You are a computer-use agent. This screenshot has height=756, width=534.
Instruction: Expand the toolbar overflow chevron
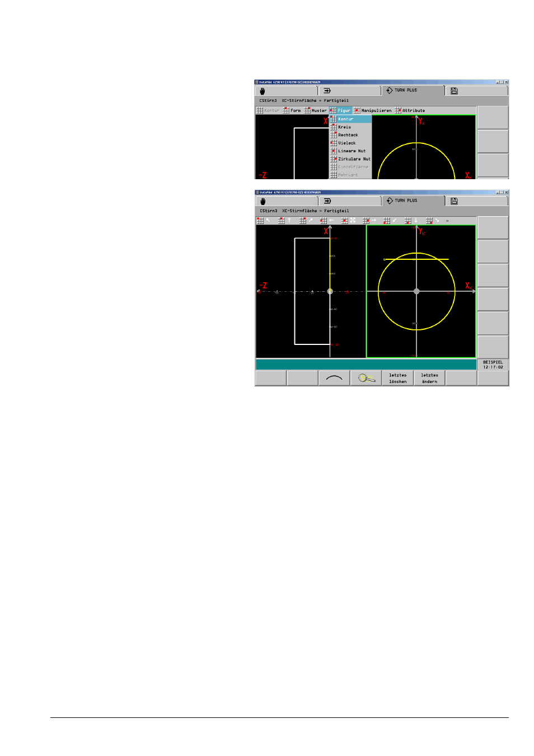tap(447, 221)
